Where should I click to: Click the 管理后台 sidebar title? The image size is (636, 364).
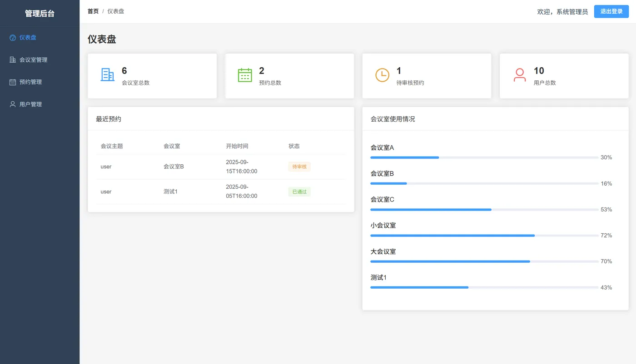(x=40, y=14)
